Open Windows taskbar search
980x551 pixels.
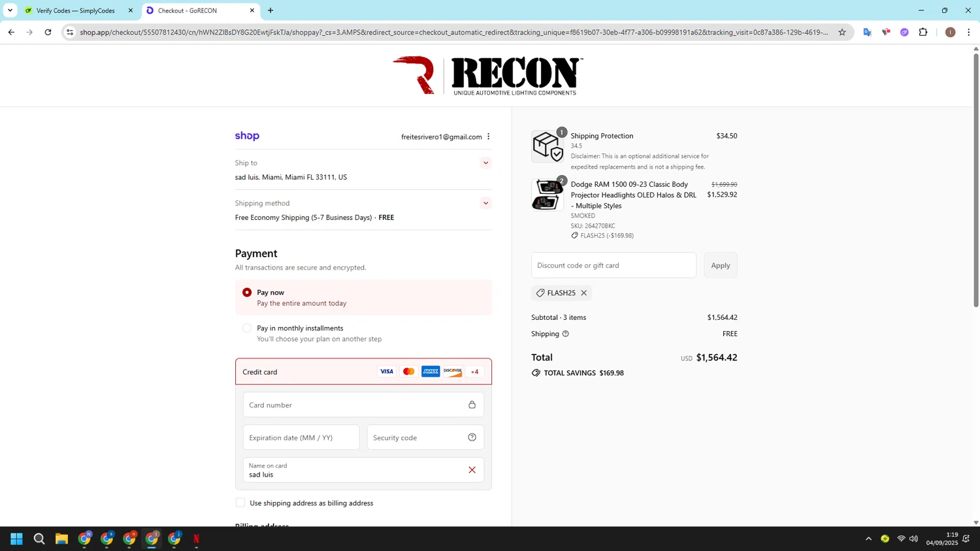click(x=39, y=539)
